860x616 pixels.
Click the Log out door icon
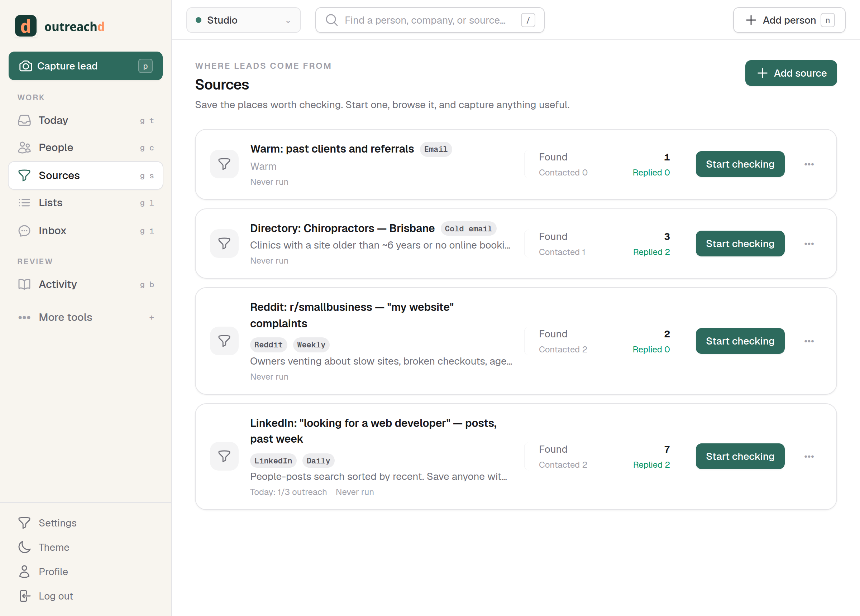tap(24, 596)
